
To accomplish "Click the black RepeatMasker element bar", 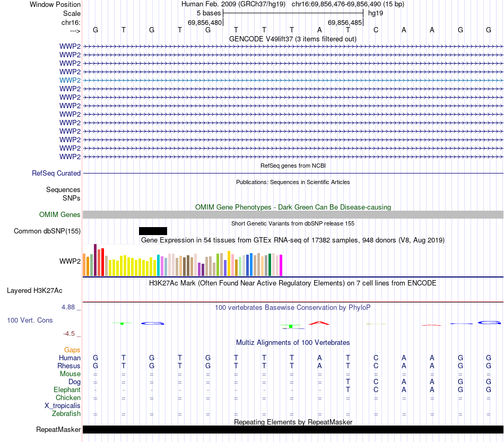I will point(293,430).
